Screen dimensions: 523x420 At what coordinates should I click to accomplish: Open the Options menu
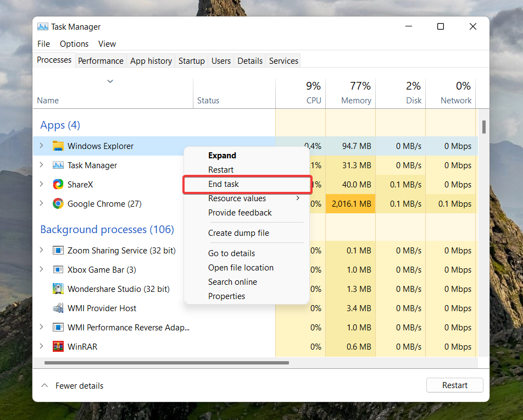click(74, 43)
